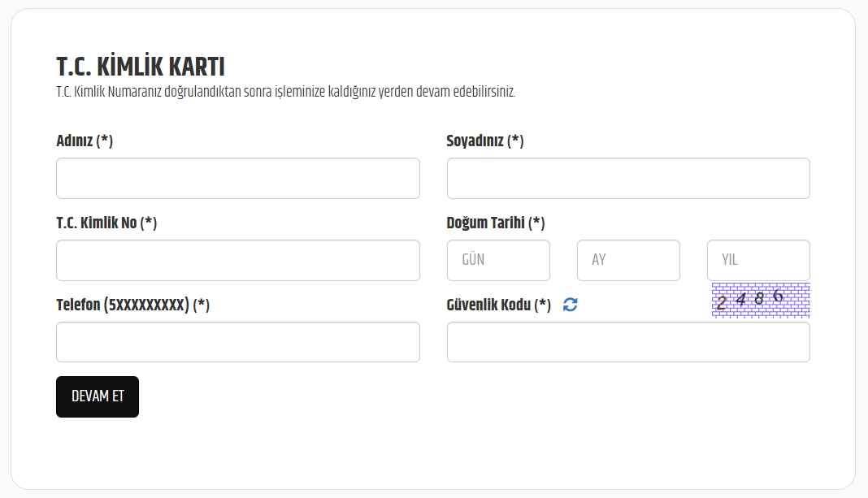Click the T.C. KİMLİK KARTI heading

pos(140,67)
